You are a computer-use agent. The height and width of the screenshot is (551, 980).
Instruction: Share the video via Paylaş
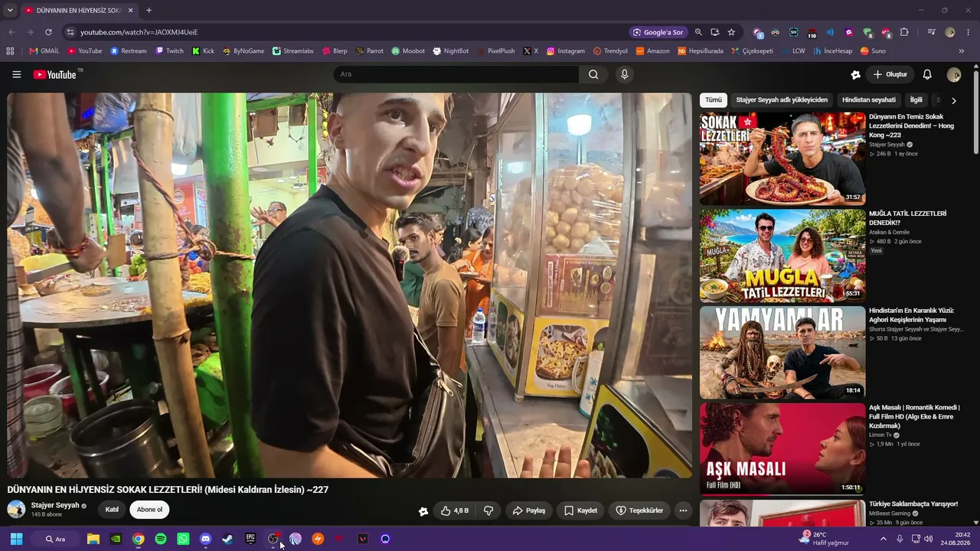click(x=529, y=510)
